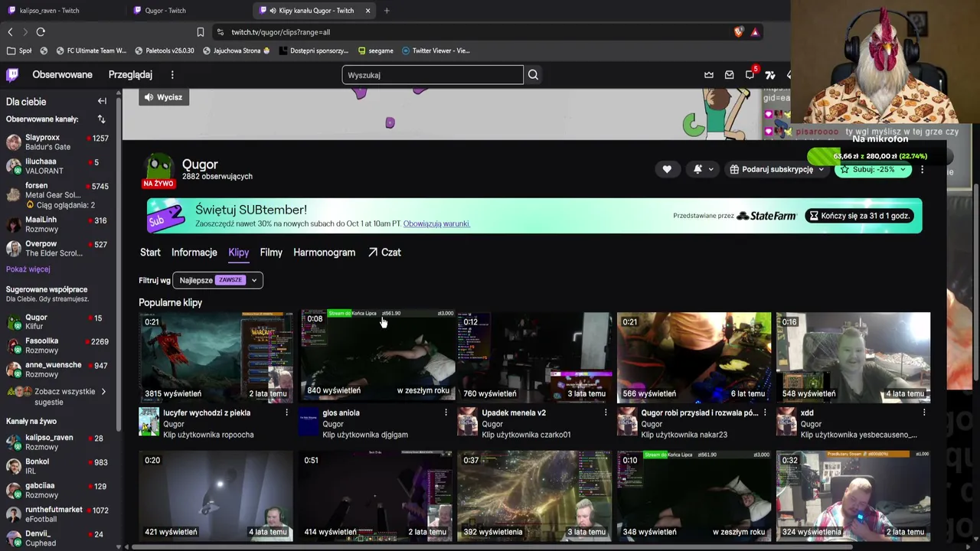Open the Informacje channel tab
Viewport: 980px width, 551px height.
[x=194, y=253]
